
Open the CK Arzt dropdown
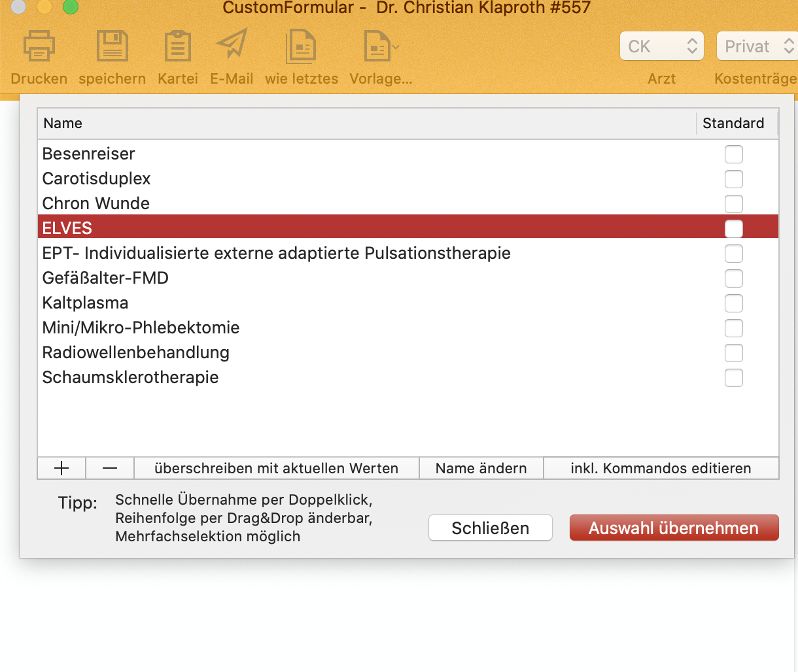pos(662,46)
